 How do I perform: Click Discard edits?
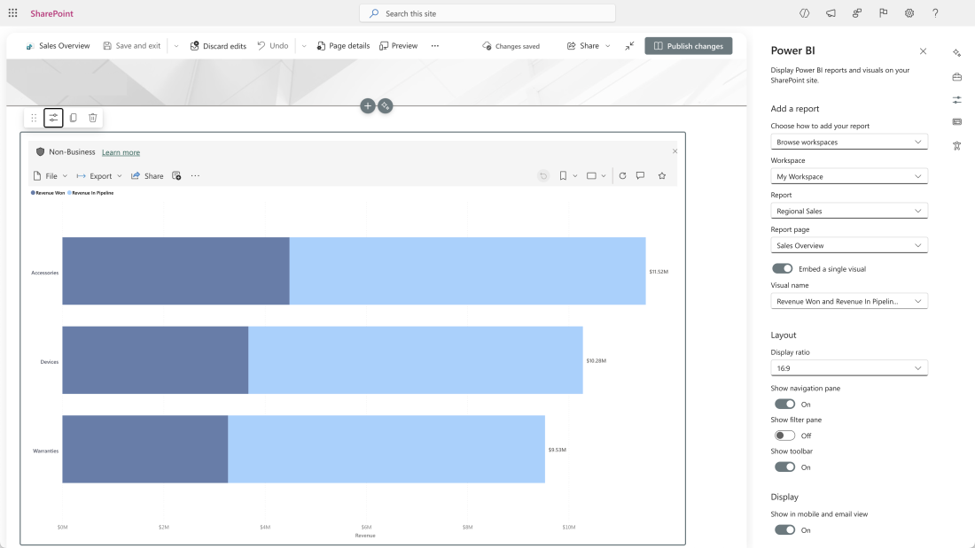[x=218, y=46]
